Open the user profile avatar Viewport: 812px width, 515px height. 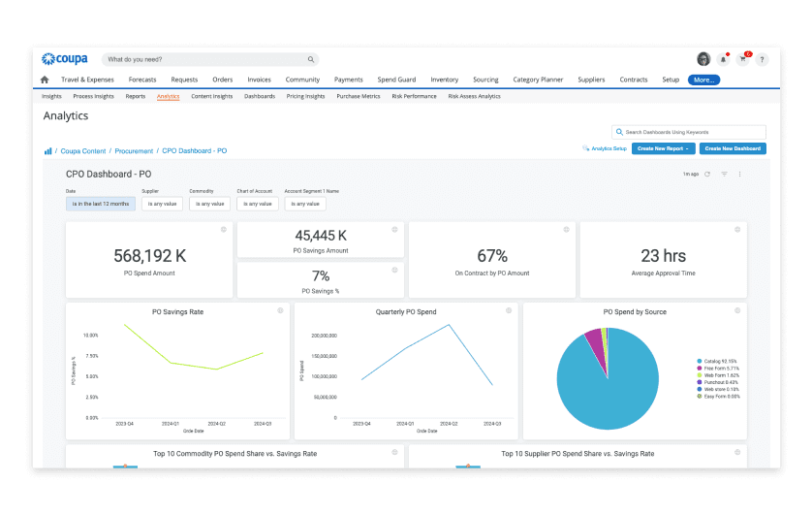point(703,60)
